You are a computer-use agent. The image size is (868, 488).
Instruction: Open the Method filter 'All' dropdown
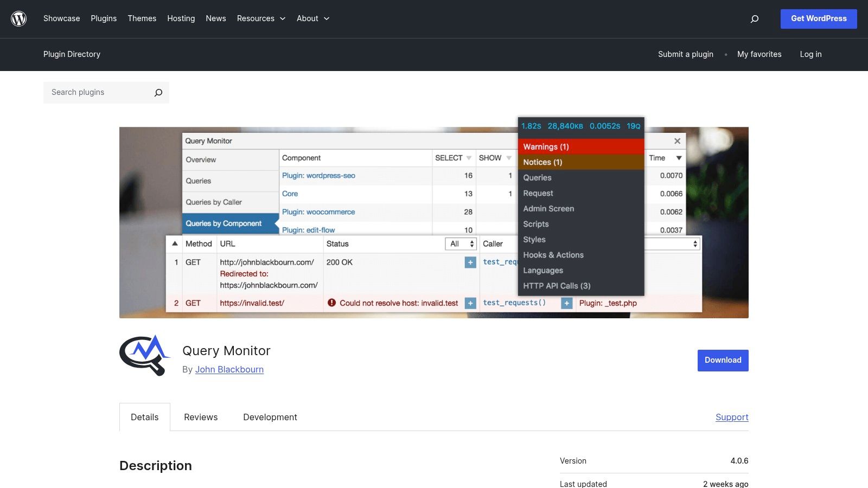pyautogui.click(x=461, y=243)
